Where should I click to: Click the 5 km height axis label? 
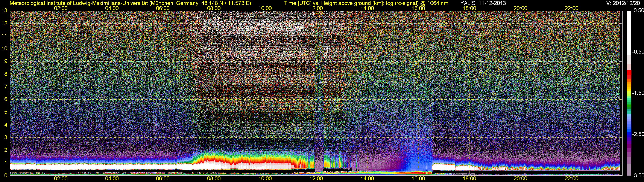[x=6, y=112]
